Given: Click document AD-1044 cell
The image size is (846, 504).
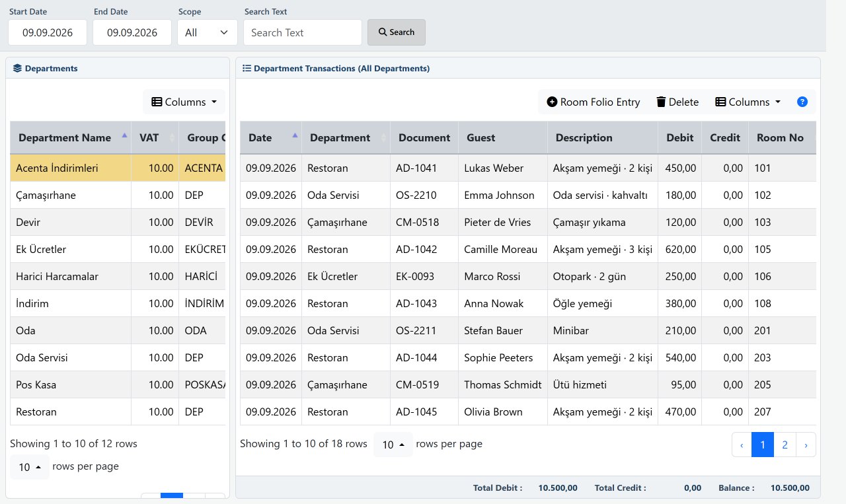Looking at the screenshot, I should pyautogui.click(x=424, y=357).
